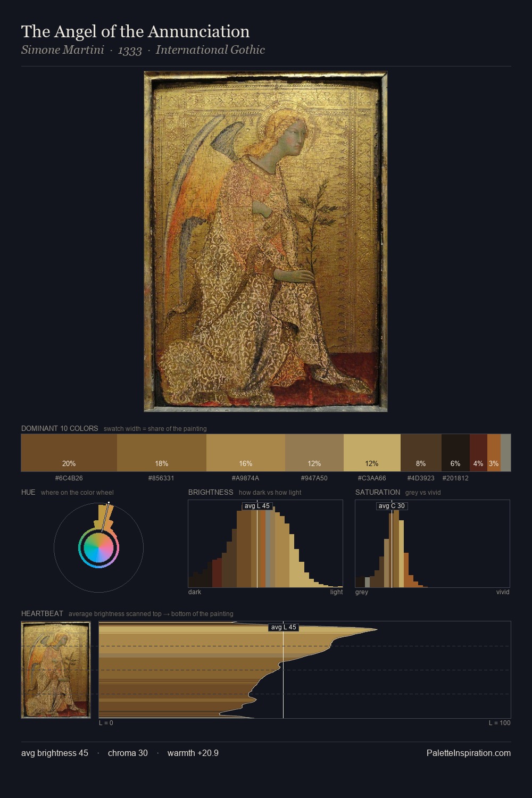Choose the 12% swatch above #947A50

pos(314,453)
